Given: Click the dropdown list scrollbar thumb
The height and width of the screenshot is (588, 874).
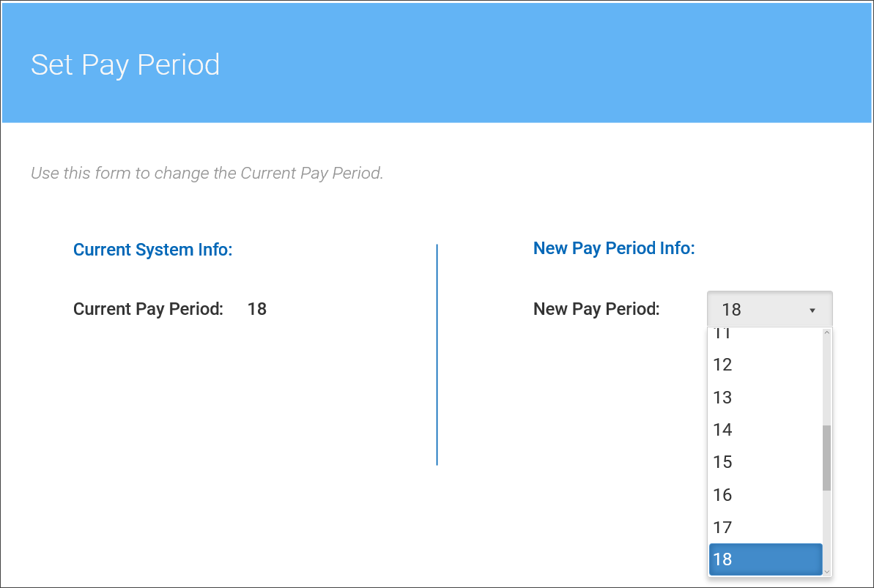Looking at the screenshot, I should 827,458.
